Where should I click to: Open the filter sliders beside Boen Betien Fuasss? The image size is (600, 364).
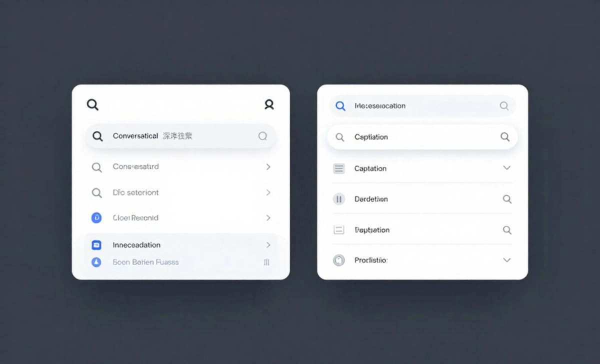266,262
